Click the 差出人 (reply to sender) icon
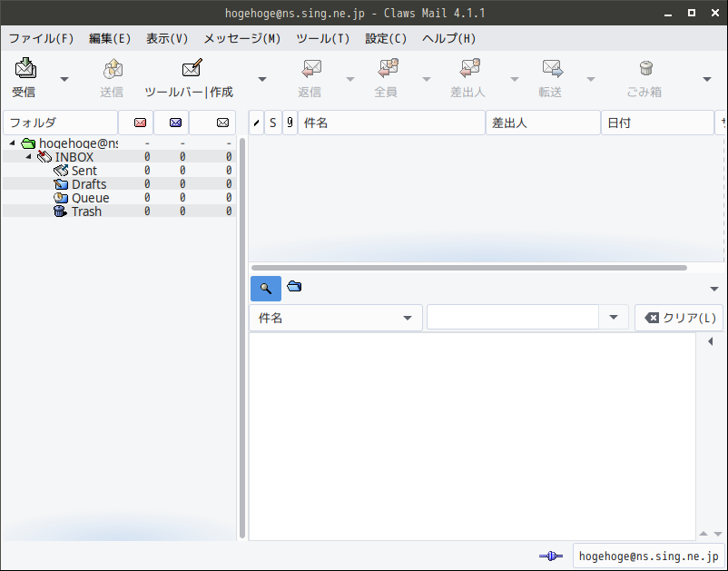 pyautogui.click(x=469, y=68)
